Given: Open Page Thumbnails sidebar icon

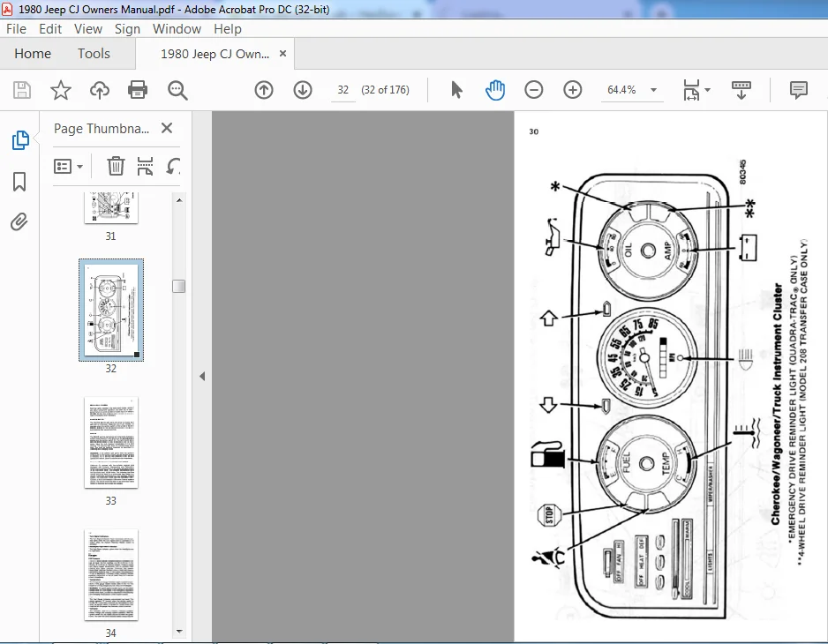Looking at the screenshot, I should pos(19,140).
